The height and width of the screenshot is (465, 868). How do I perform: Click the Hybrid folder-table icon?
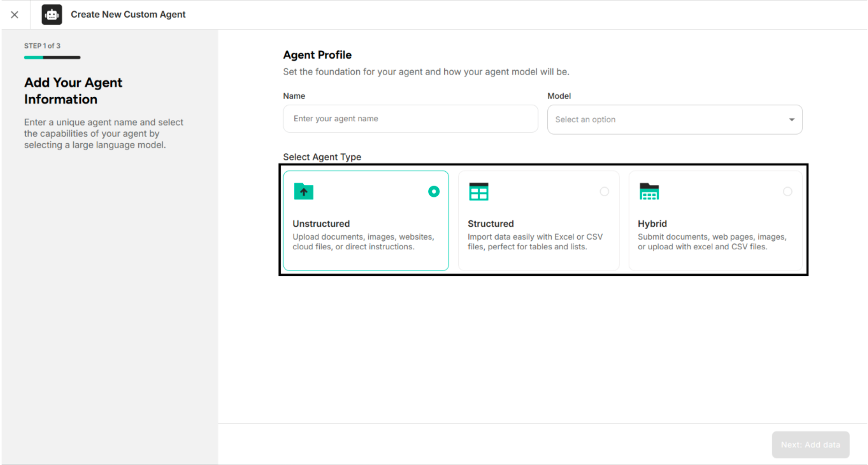point(649,191)
